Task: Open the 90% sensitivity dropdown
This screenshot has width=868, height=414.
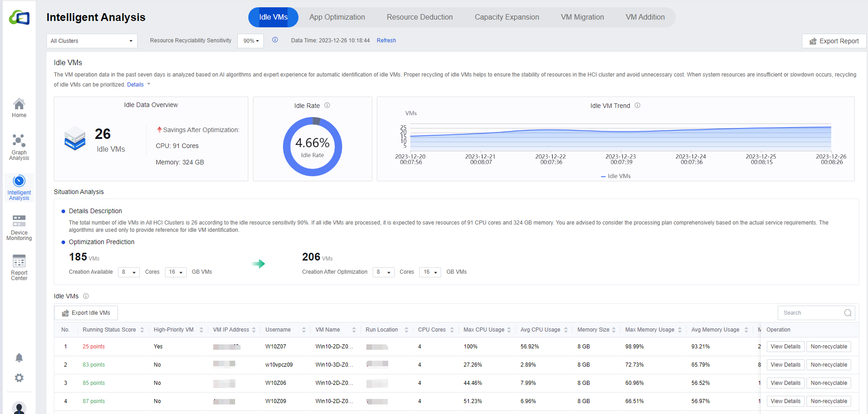Action: click(251, 41)
